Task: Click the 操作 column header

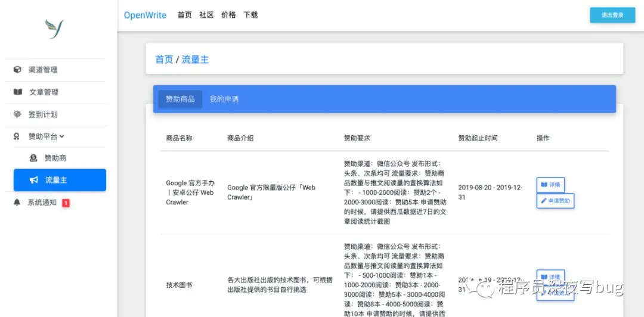Action: 543,138
